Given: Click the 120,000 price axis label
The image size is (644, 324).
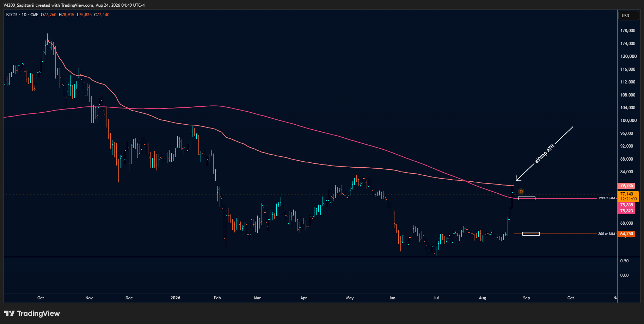Looking at the screenshot, I should [628, 56].
